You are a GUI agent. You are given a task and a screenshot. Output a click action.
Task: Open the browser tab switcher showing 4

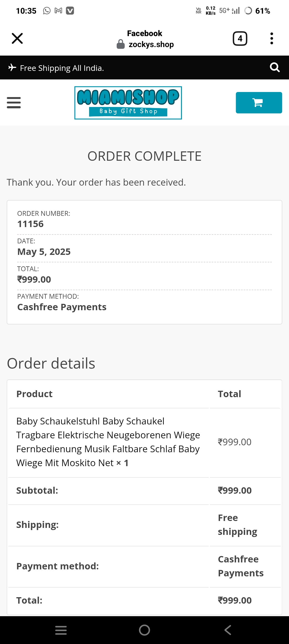240,39
